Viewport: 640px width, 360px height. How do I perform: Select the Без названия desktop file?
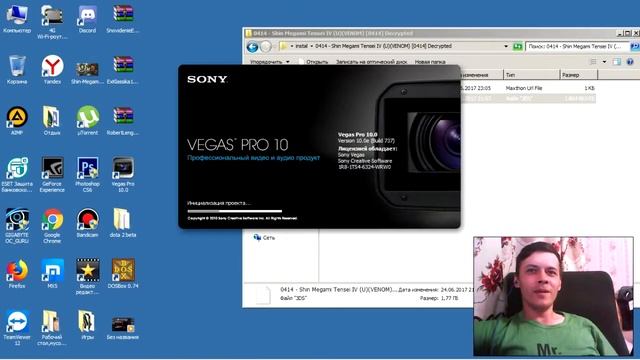click(x=123, y=328)
